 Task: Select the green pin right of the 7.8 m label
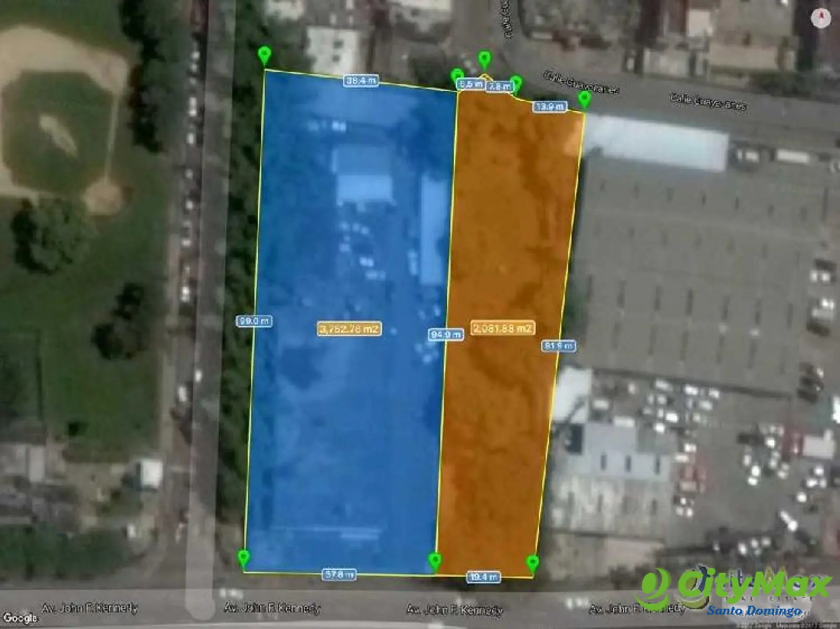coord(516,83)
